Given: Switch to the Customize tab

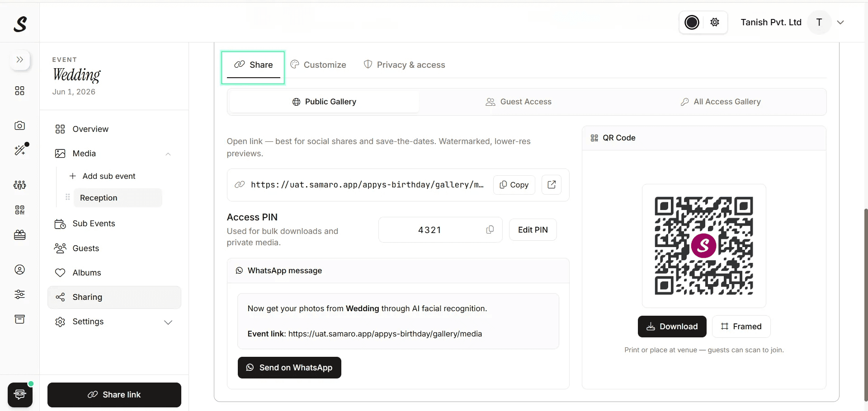Looking at the screenshot, I should coord(318,65).
